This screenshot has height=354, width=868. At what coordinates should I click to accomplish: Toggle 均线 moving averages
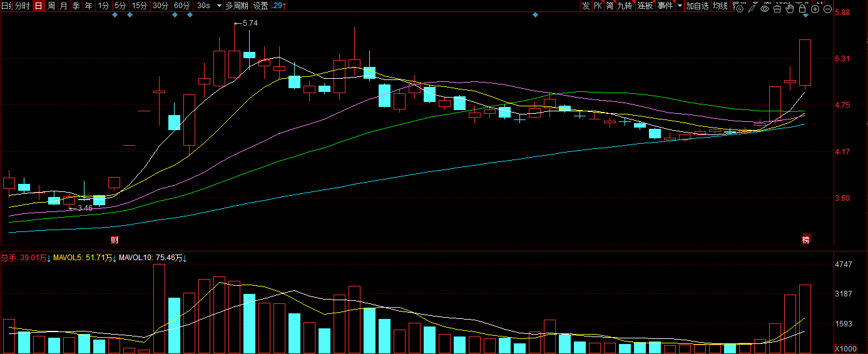click(720, 6)
